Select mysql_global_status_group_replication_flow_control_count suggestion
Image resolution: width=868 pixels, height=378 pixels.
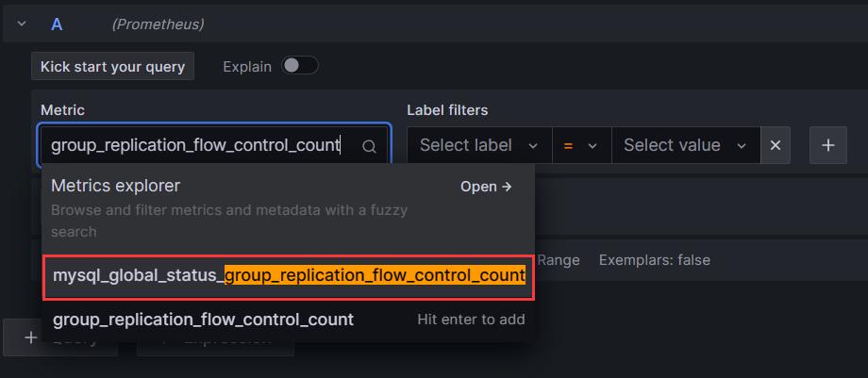(x=289, y=275)
